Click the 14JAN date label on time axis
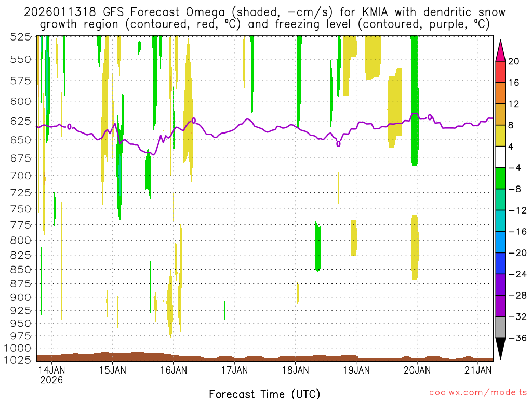This screenshot has width=532, height=399. coord(51,370)
